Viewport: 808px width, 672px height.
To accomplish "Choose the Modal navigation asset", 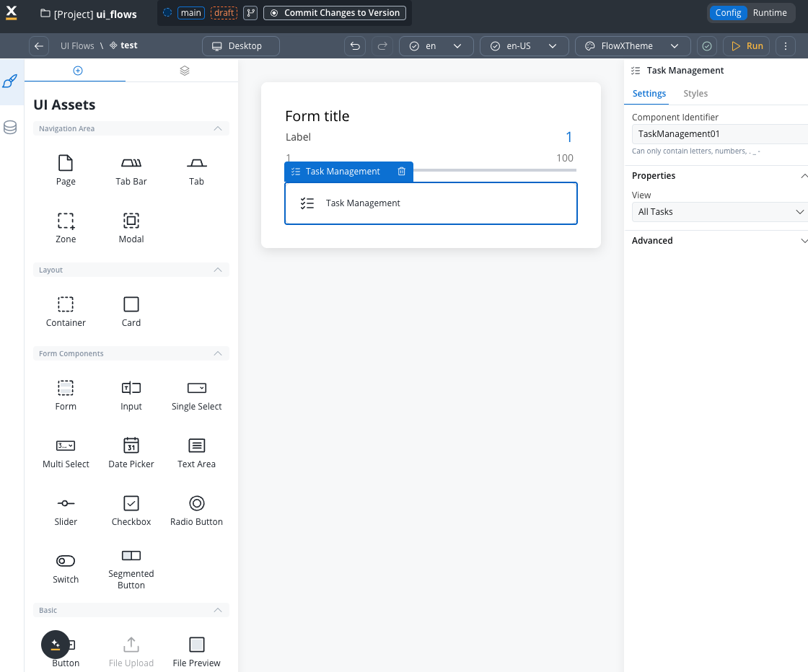I will click(131, 228).
